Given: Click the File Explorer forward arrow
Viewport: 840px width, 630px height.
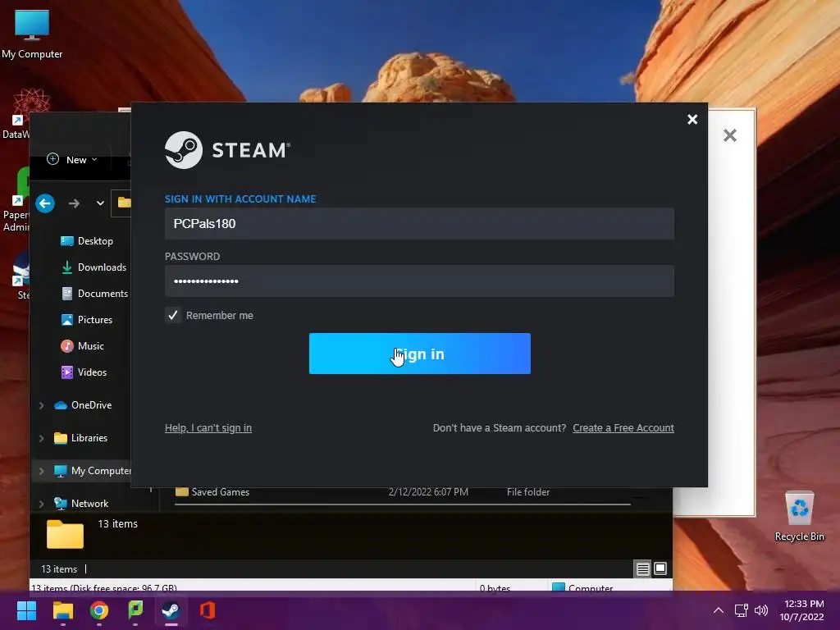Looking at the screenshot, I should (x=74, y=203).
